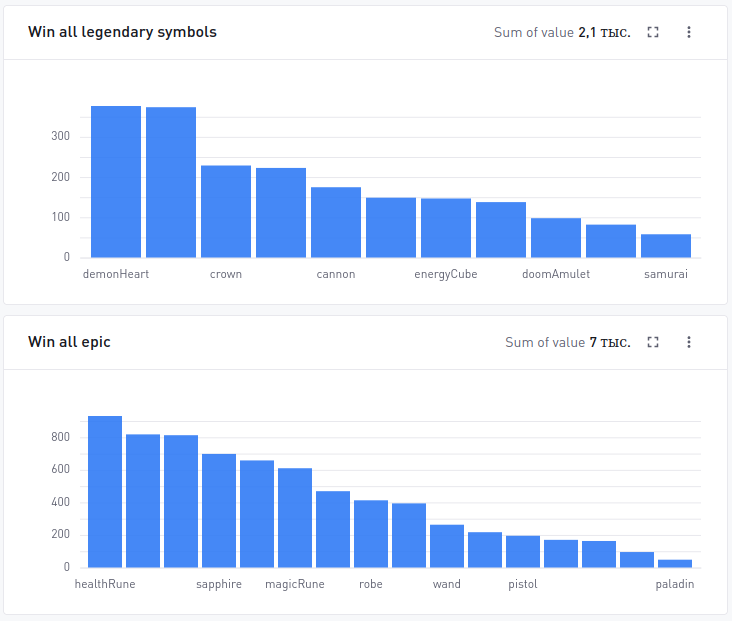732x621 pixels.
Task: Select the pistol bar
Action: pos(523,551)
